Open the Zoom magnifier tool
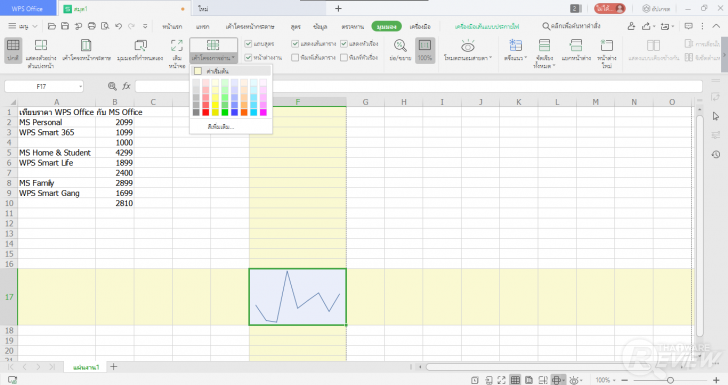Viewport: 728px width, 385px height. [x=400, y=46]
